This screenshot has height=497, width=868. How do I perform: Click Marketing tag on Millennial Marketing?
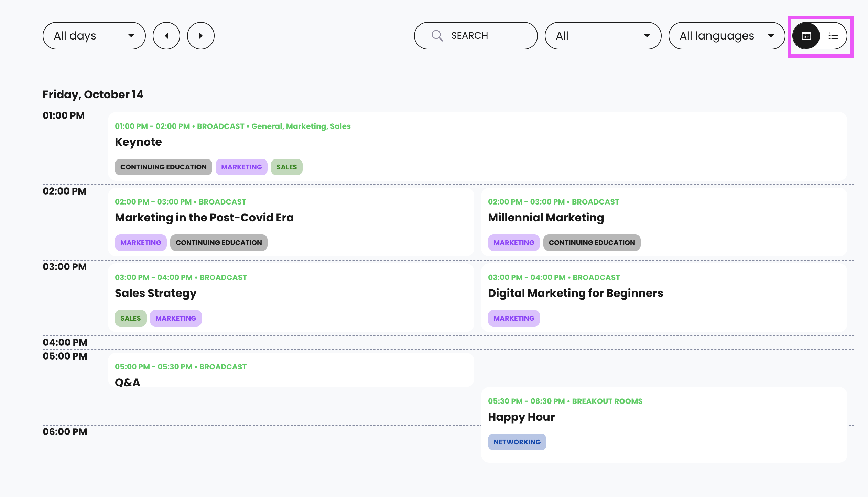coord(514,243)
